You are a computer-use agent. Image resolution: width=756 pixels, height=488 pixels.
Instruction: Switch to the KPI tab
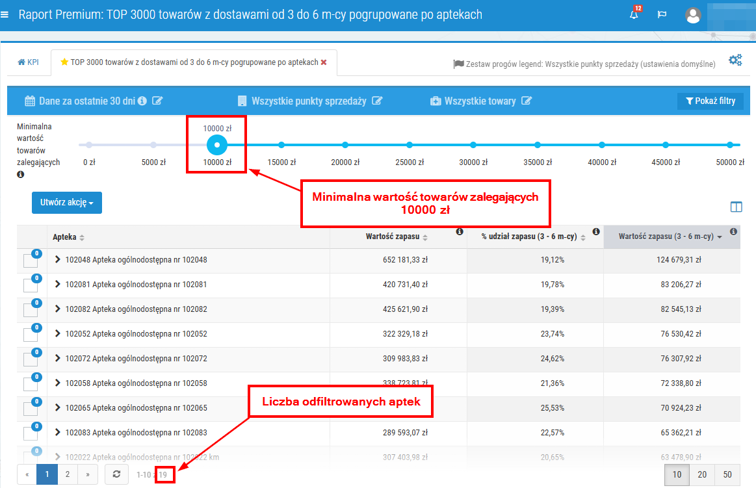27,62
